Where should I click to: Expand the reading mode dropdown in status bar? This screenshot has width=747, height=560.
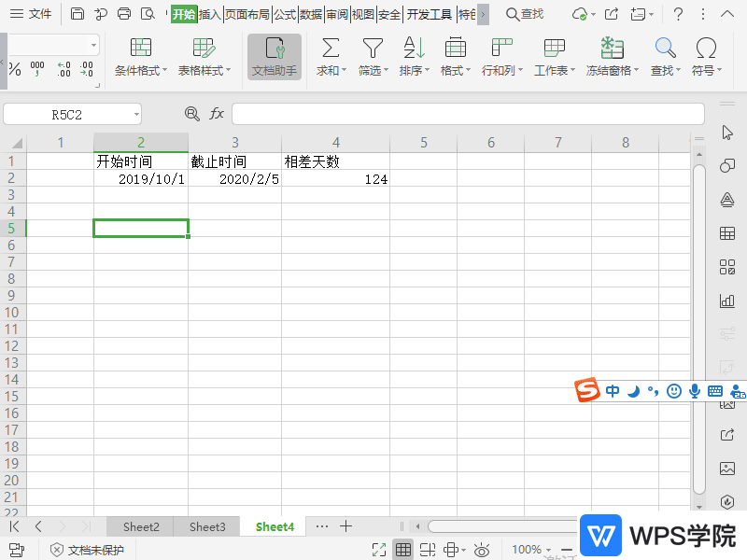pyautogui.click(x=463, y=550)
